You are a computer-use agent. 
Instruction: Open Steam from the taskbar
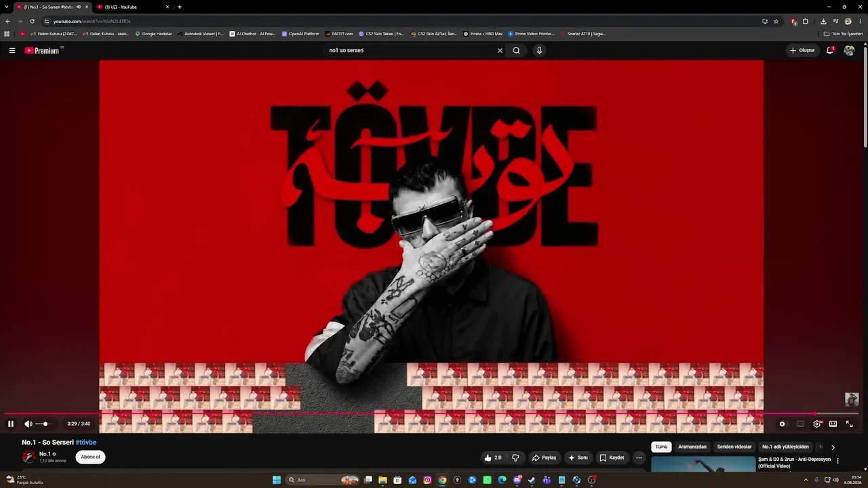(532, 480)
